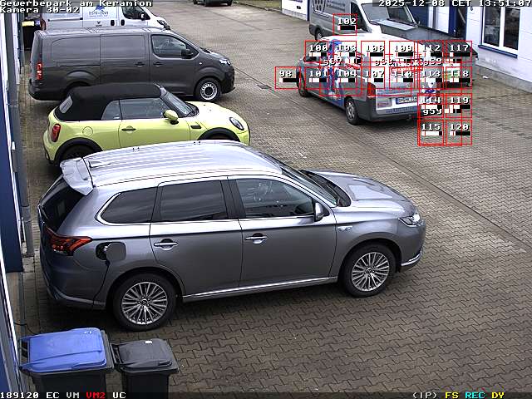Click the white VM status label

tap(73, 395)
